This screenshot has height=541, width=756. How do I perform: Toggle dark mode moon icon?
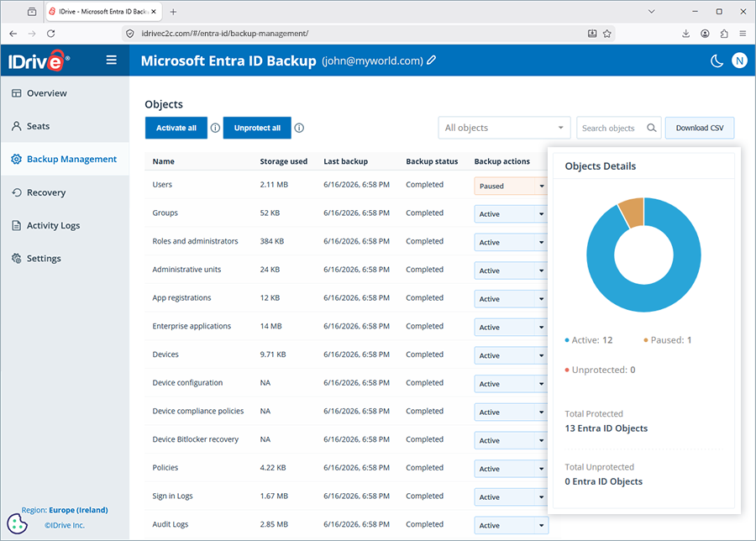coord(717,60)
